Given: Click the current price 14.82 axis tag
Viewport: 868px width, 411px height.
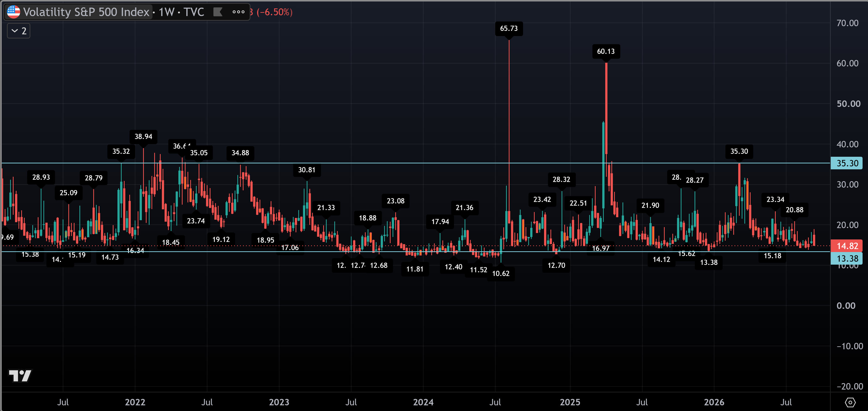Looking at the screenshot, I should (847, 246).
